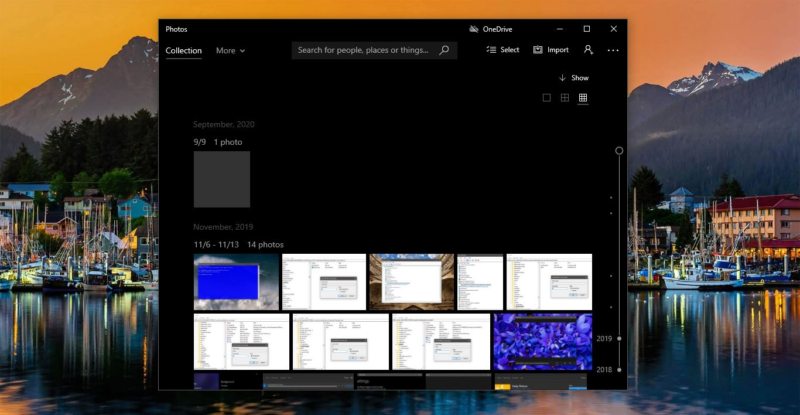
Task: Click the Select checklist icon
Action: (491, 50)
